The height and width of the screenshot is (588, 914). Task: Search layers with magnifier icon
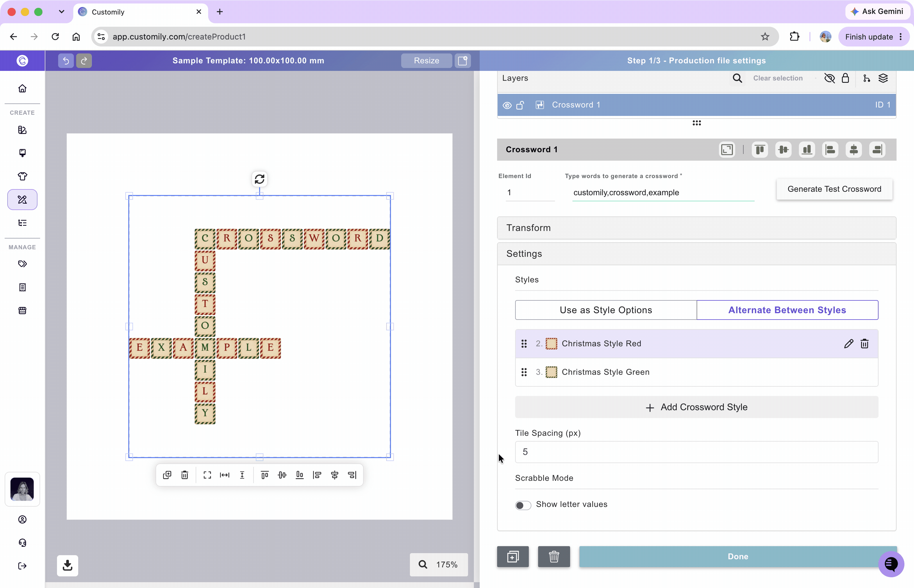(737, 78)
